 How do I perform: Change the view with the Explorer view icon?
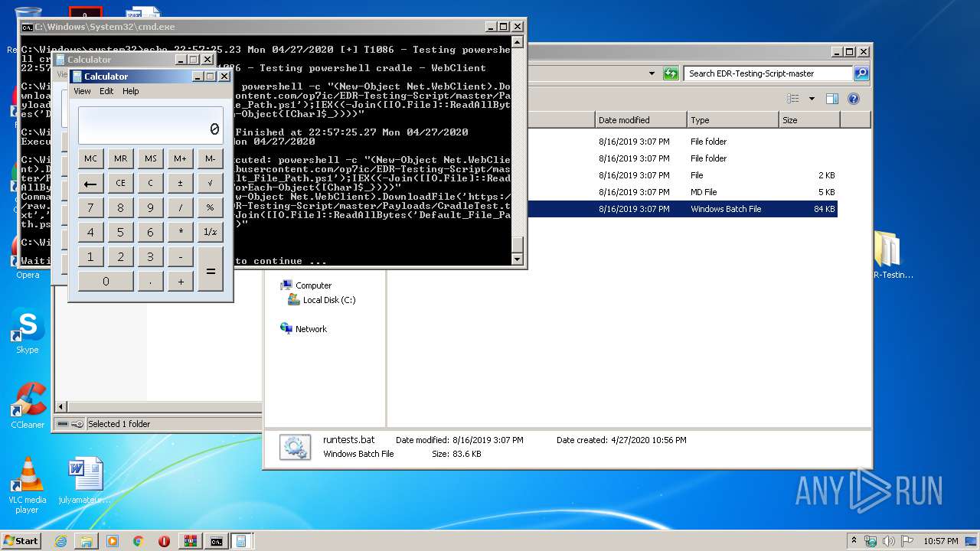[792, 99]
